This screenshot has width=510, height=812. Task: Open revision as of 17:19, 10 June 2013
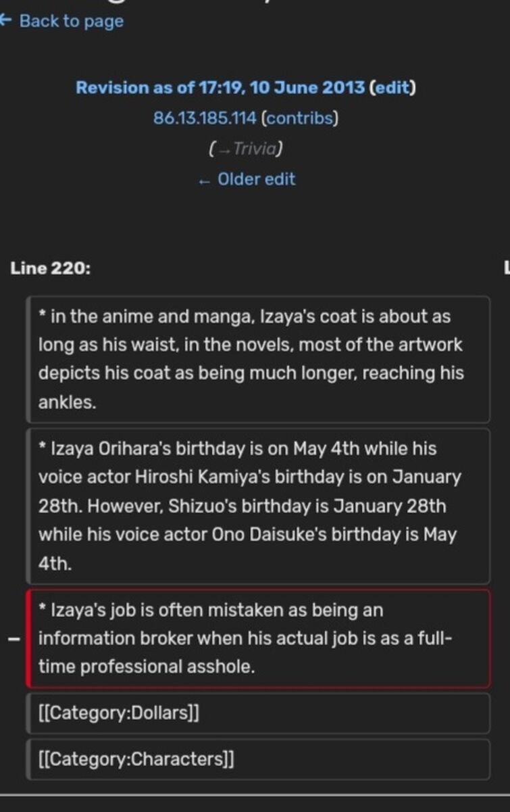(220, 88)
